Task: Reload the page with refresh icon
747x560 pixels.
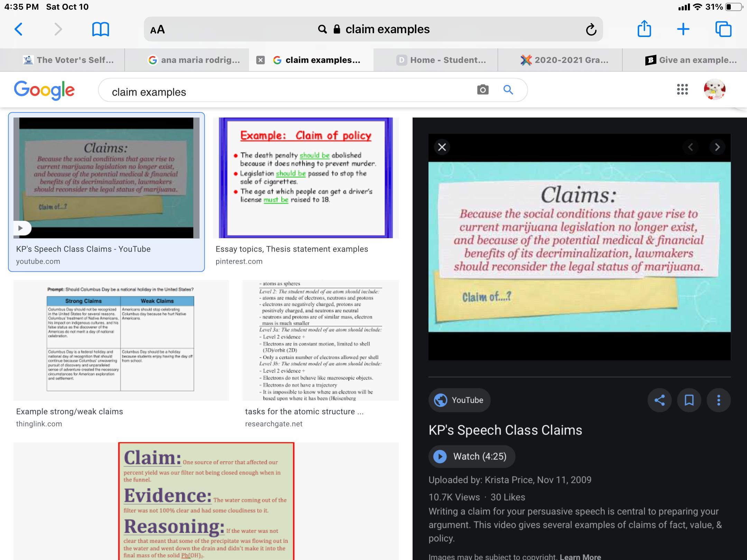Action: (591, 30)
